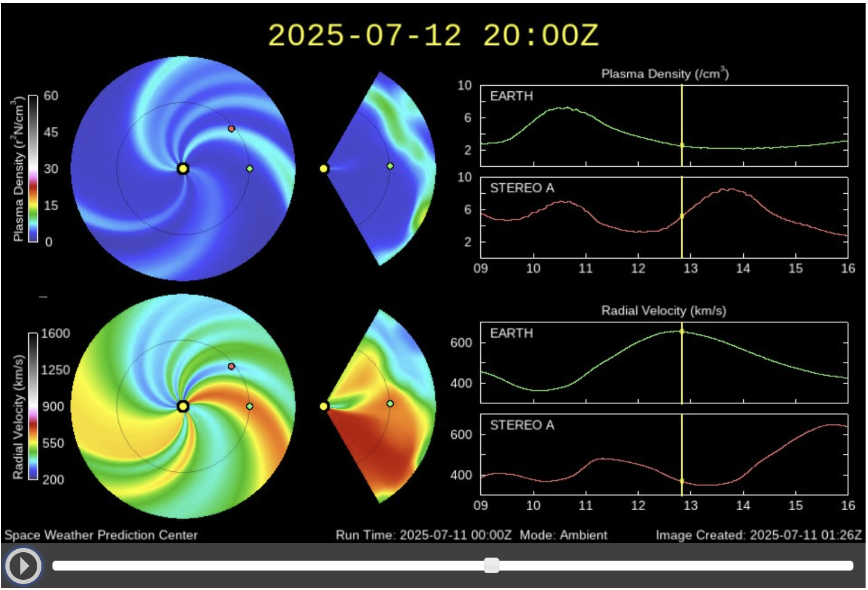Click the current-time dot on the Earth density curve
The height and width of the screenshot is (590, 868).
[682, 145]
